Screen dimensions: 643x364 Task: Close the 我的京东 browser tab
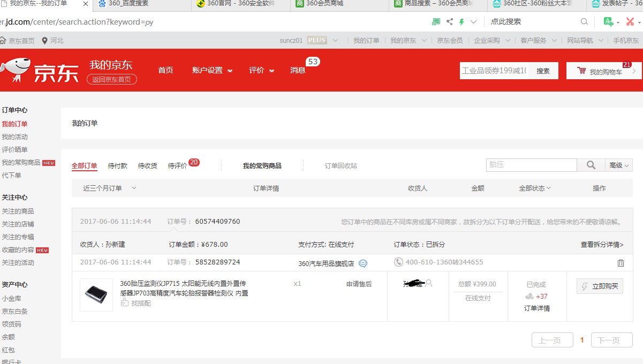coord(86,4)
